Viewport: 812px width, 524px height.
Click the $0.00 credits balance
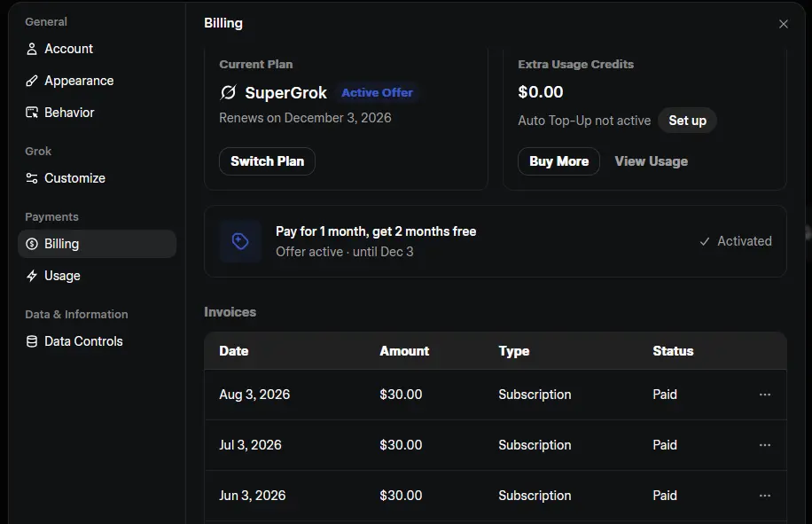pyautogui.click(x=540, y=92)
